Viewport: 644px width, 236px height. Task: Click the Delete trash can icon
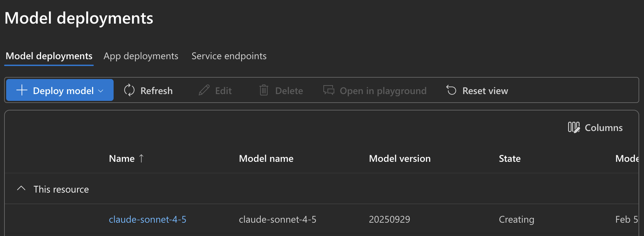(x=264, y=90)
